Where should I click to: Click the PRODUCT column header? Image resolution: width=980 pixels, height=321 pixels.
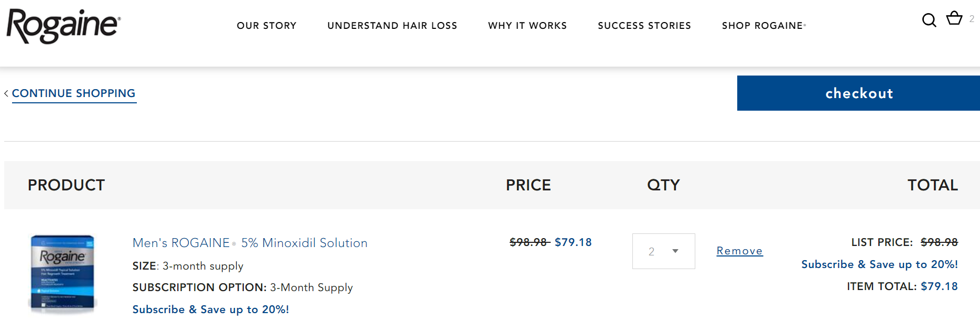click(66, 185)
